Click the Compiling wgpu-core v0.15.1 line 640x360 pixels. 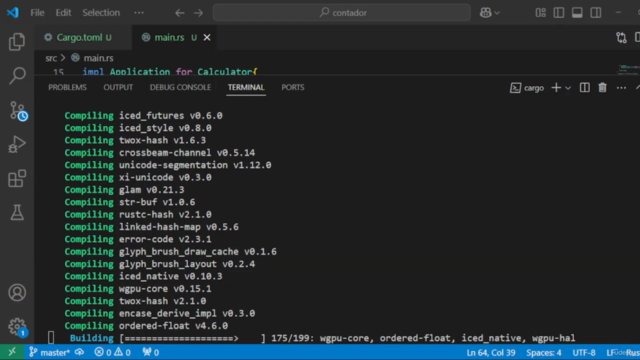coord(138,289)
